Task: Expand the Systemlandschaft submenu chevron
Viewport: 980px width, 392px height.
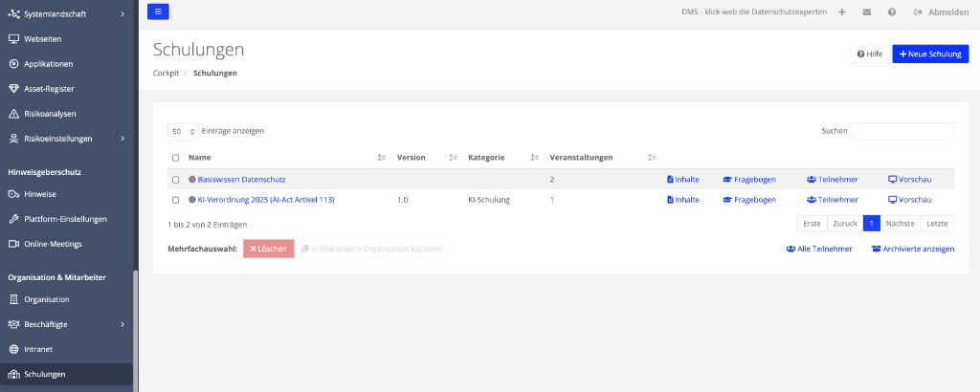Action: point(122,13)
